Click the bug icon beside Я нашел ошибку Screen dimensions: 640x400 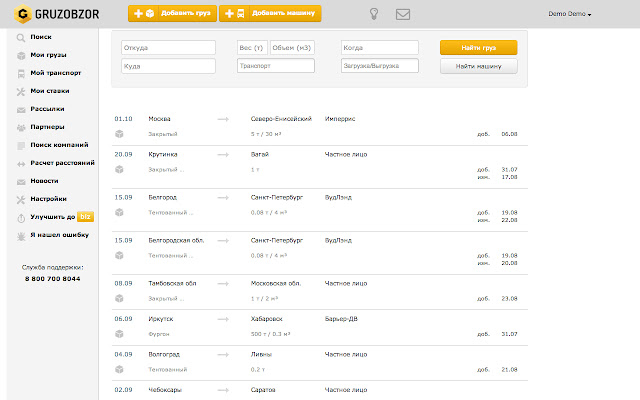(x=21, y=236)
